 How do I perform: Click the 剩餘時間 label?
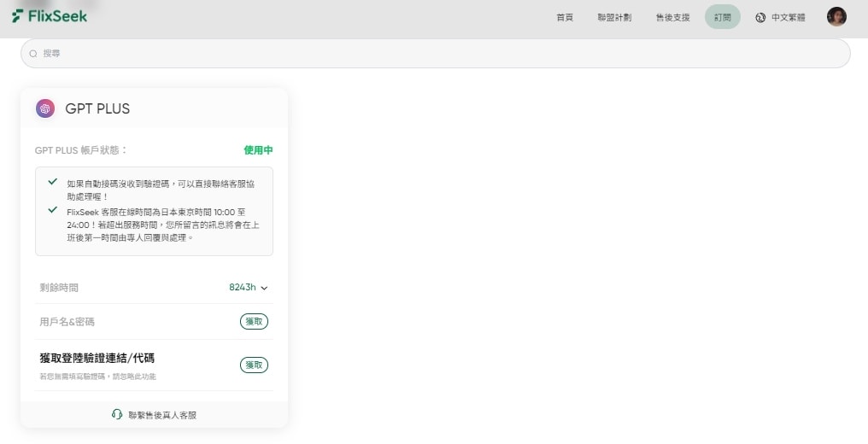pyautogui.click(x=59, y=288)
